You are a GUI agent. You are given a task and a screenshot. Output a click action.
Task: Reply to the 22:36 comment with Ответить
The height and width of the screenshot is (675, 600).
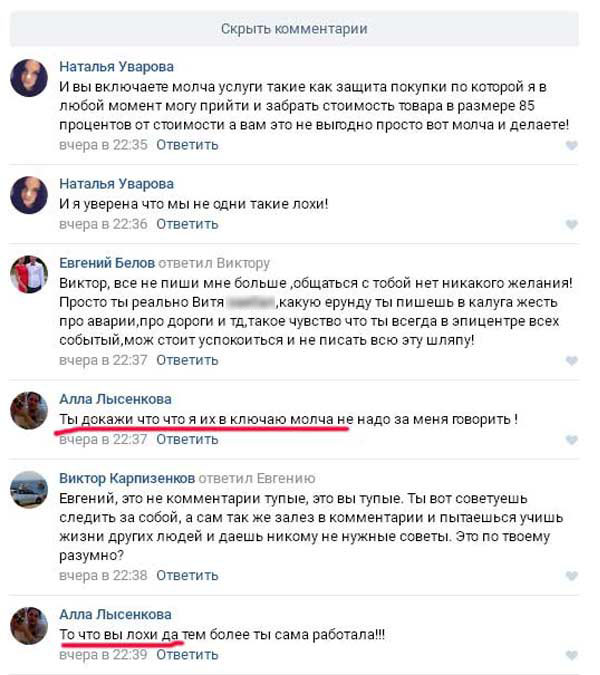point(187,224)
